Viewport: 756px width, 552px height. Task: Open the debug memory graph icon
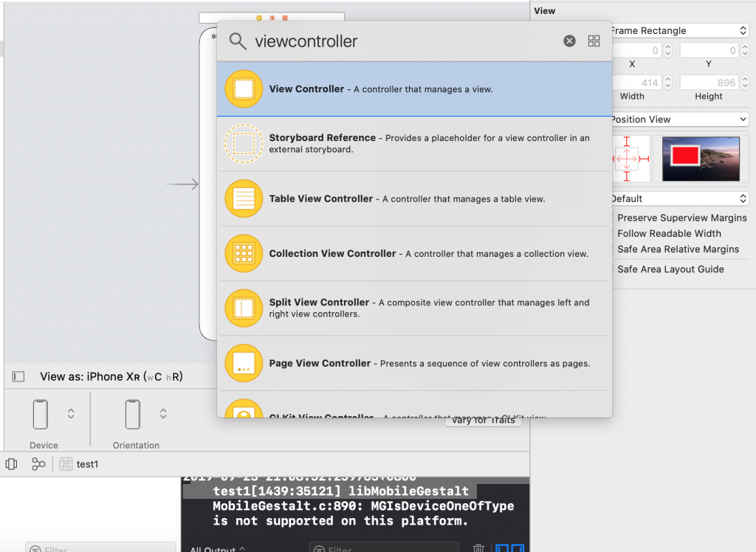pos(38,463)
